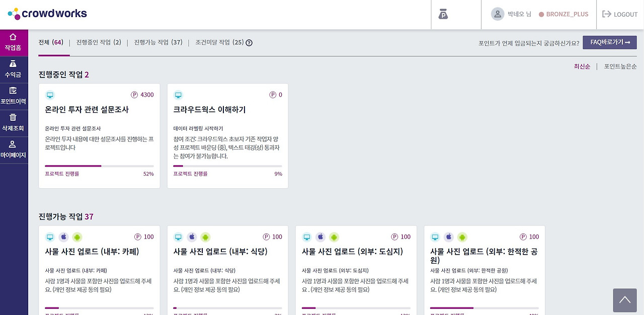
Task: Click the desktop platform icon on 도심지 card
Action: pyautogui.click(x=306, y=237)
